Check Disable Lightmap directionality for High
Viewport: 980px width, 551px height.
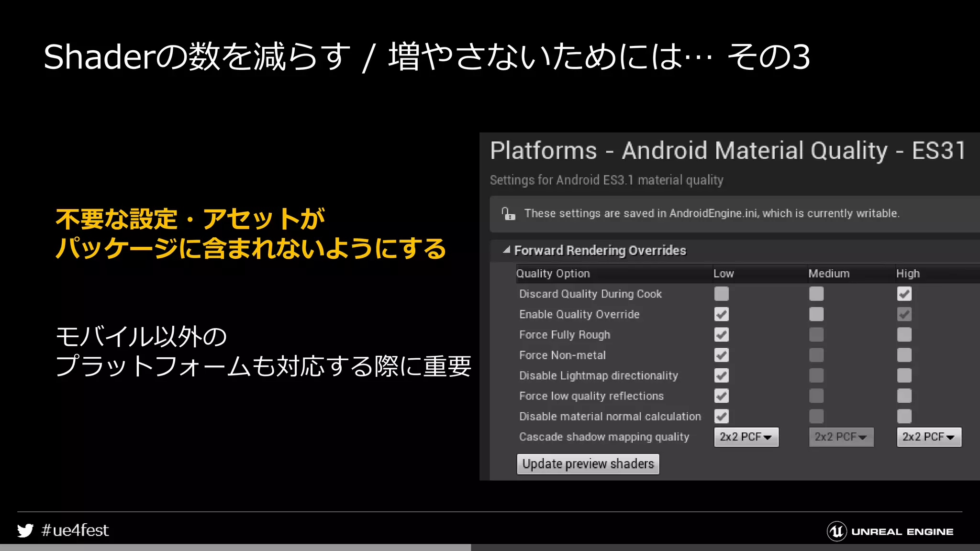click(904, 375)
